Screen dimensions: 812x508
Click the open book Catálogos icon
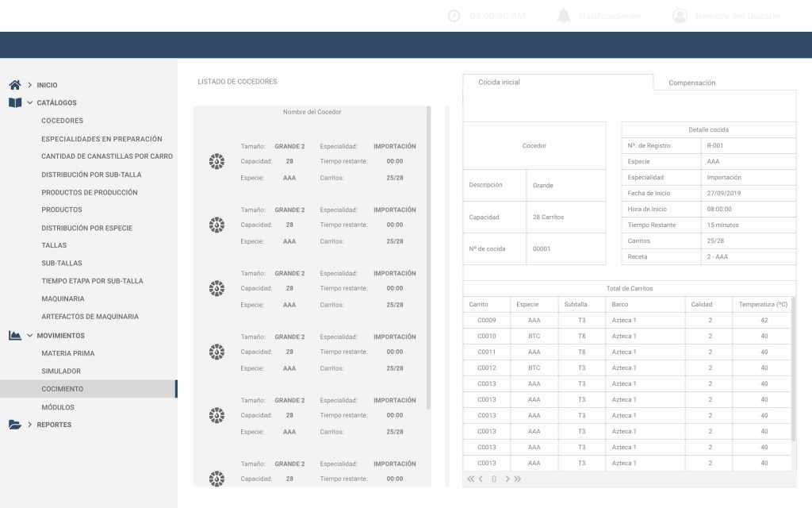point(14,102)
